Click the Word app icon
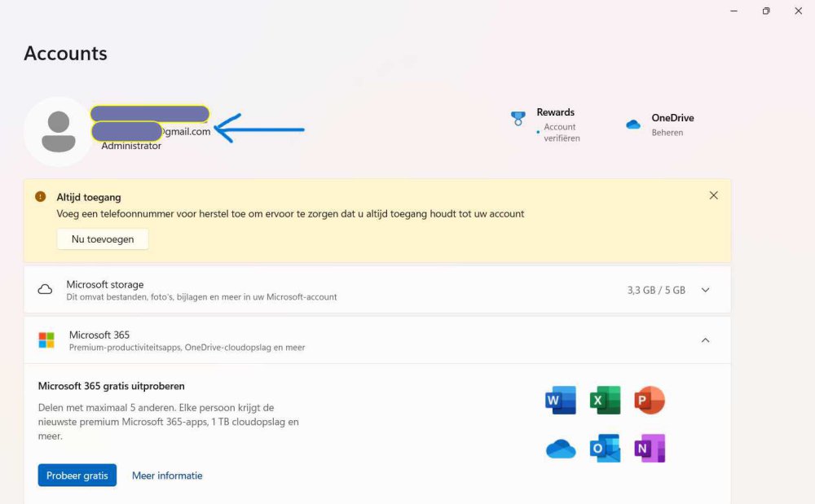 561,401
